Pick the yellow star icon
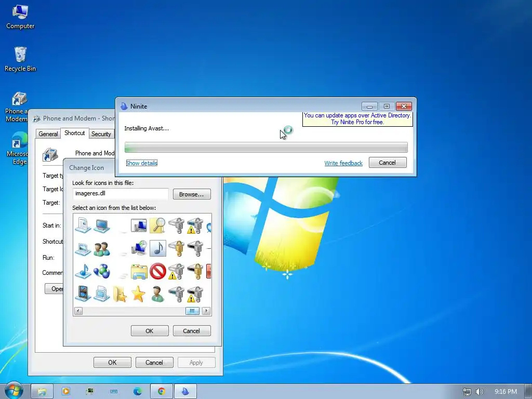This screenshot has height=399, width=532. [x=138, y=294]
